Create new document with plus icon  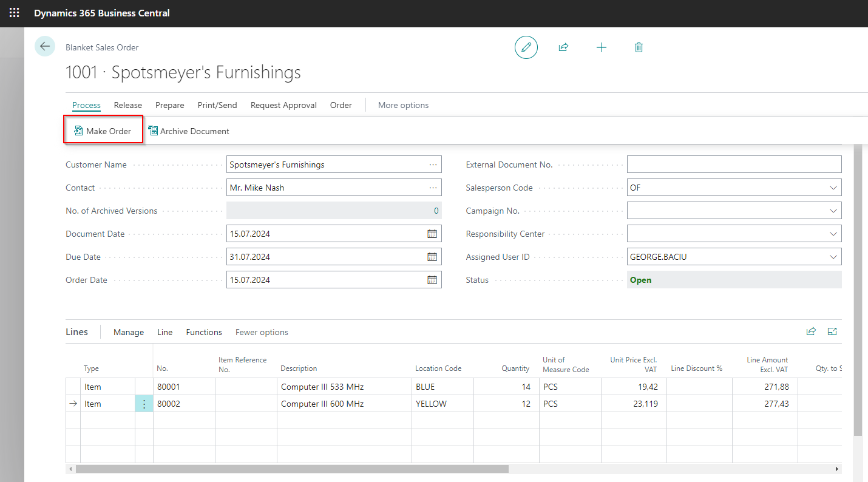tap(602, 47)
